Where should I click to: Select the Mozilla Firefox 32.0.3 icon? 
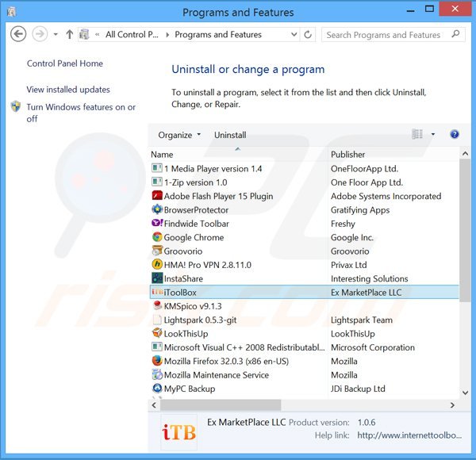pyautogui.click(x=157, y=361)
